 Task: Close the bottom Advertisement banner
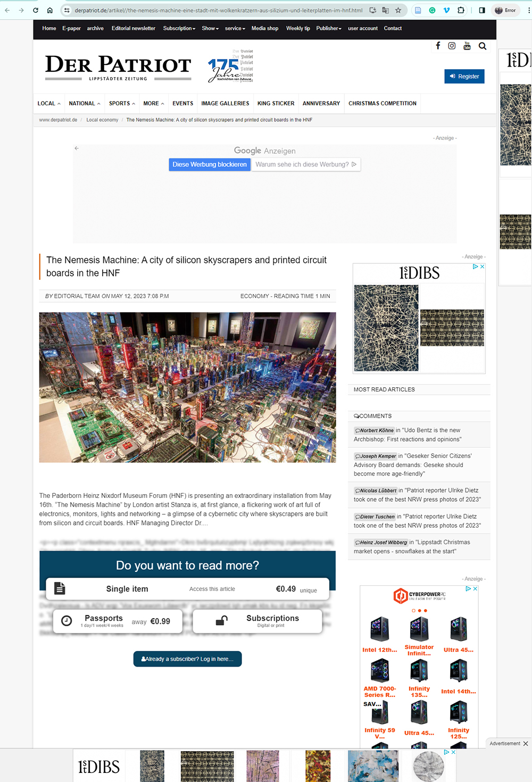click(526, 743)
